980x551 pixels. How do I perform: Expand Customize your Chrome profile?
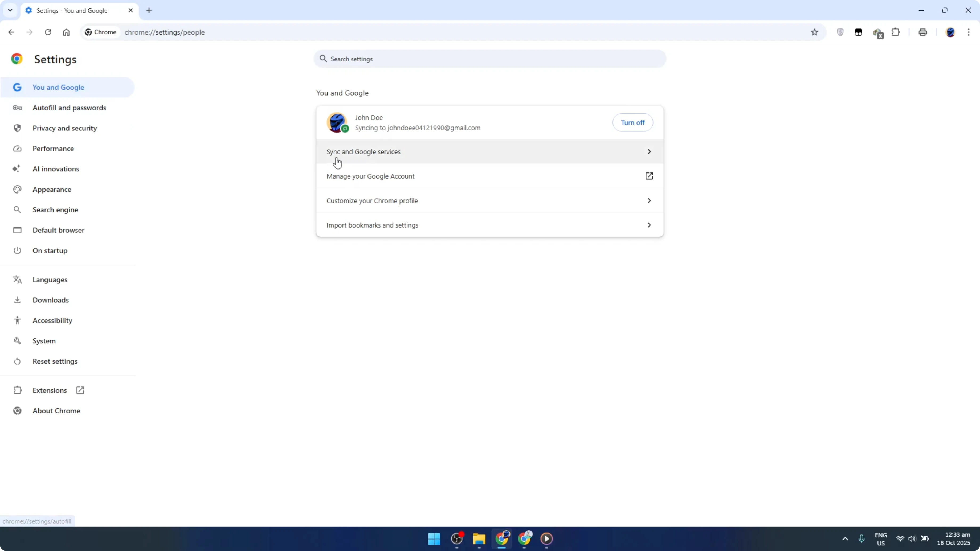coord(489,200)
